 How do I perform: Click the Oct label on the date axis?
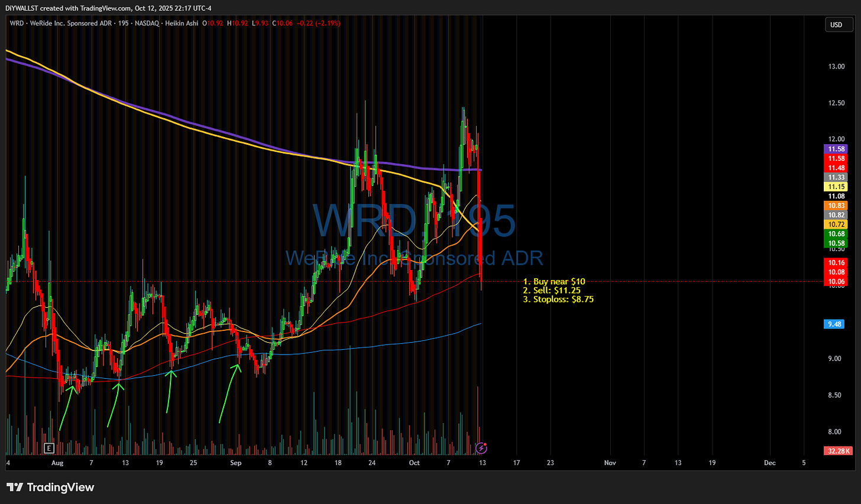414,463
